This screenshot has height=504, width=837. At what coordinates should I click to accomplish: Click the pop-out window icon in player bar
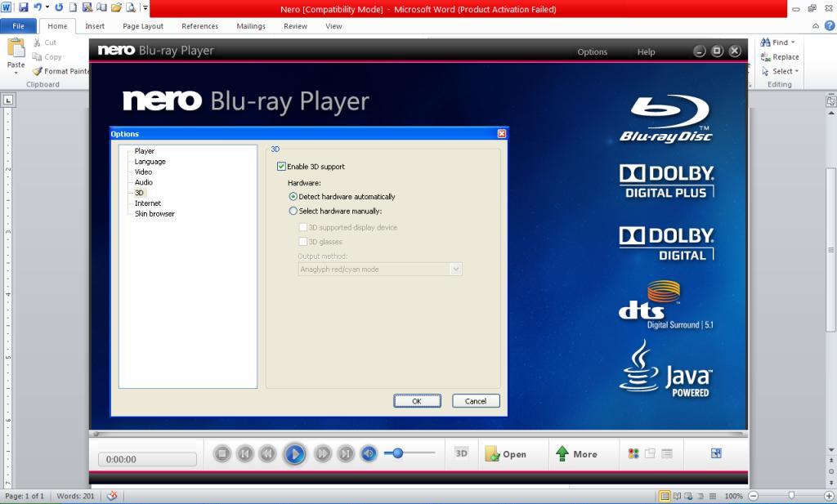tap(650, 454)
